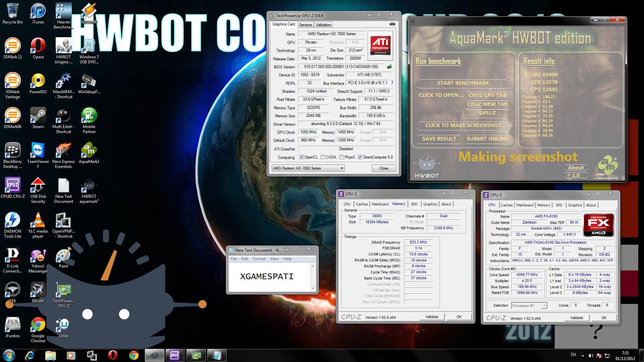Open the Mainboard tab in the Memory CPU-Z window
Image resolution: width=644 pixels, height=362 pixels.
(x=380, y=204)
